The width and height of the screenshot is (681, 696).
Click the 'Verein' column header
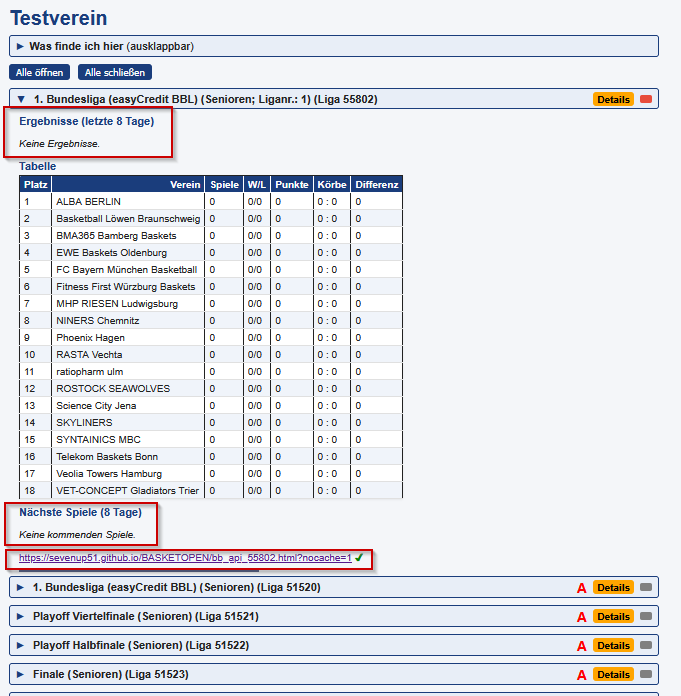click(x=128, y=184)
